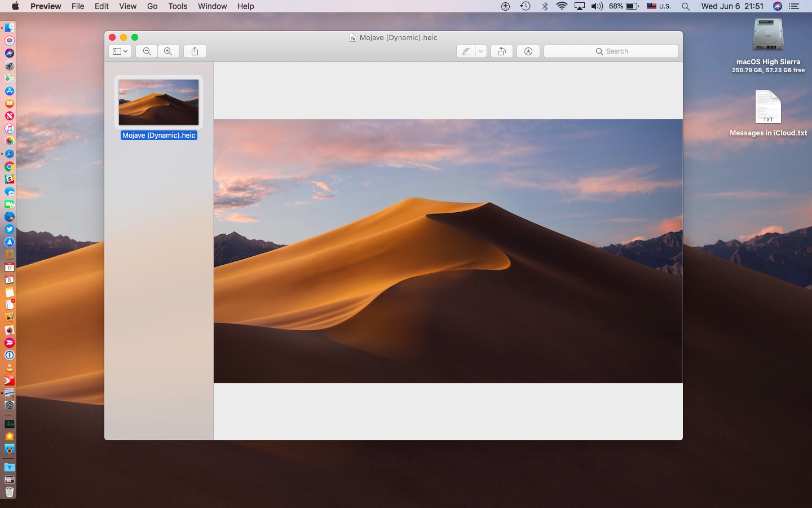Open Spotlight search magnifier

click(x=685, y=6)
